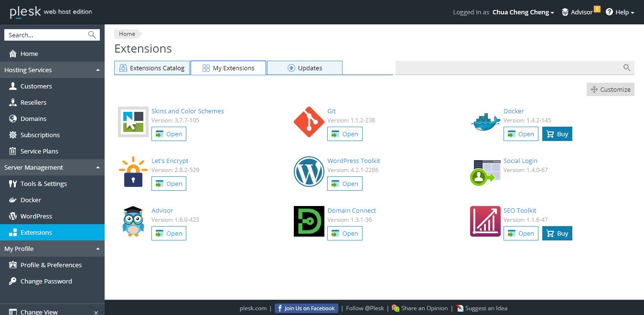The image size is (644, 315).
Task: Click the Follow @Plesk footer link
Action: 365,308
